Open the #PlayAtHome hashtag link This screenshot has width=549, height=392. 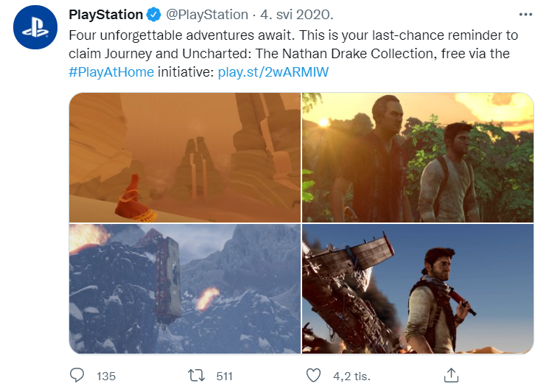pos(111,74)
